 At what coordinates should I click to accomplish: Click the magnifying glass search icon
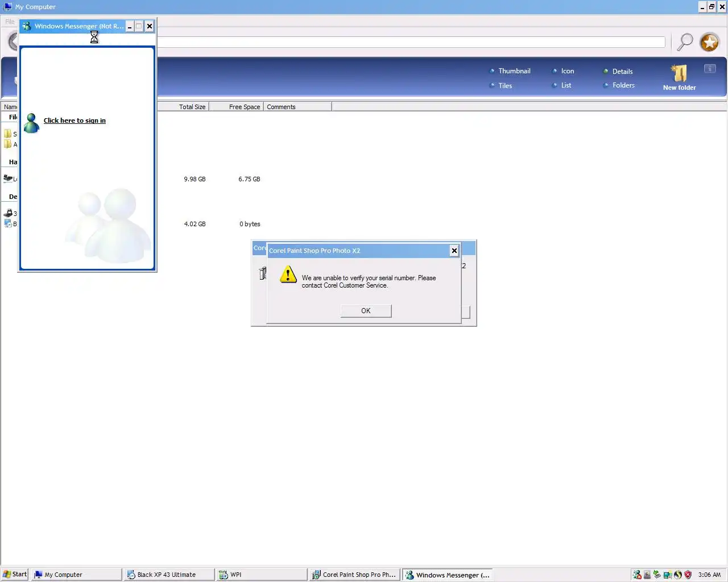click(685, 42)
